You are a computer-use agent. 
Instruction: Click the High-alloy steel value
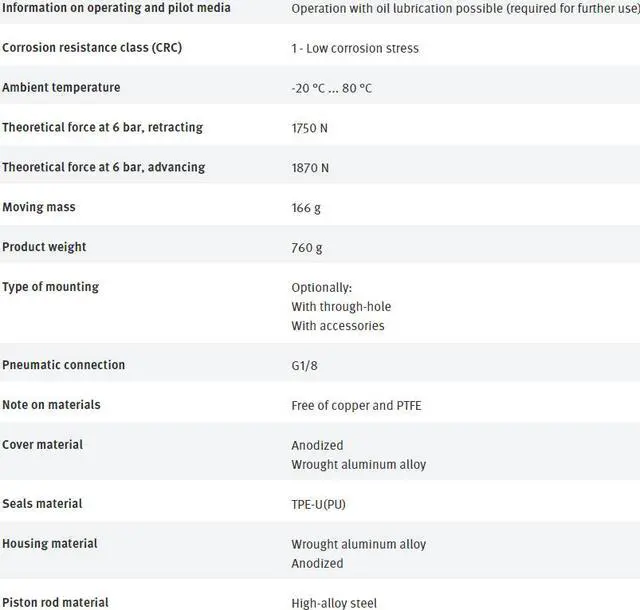click(x=335, y=603)
